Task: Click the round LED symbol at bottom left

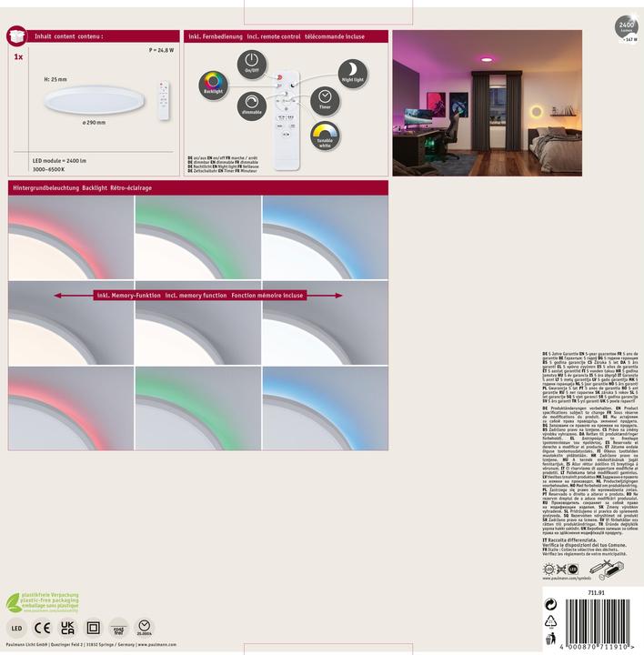Action: click(16, 628)
